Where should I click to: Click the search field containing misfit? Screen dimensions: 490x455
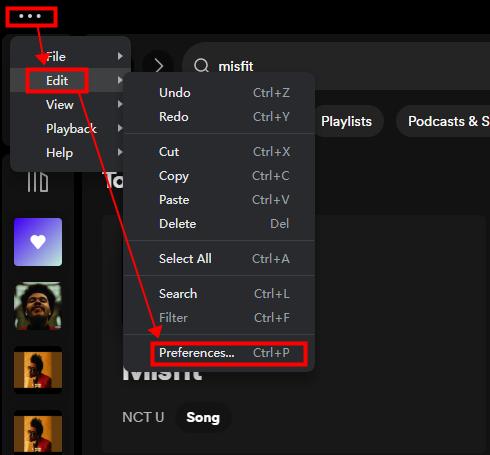(x=337, y=66)
